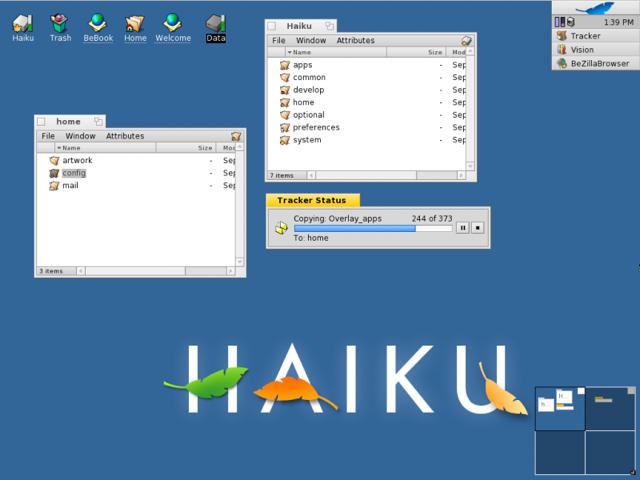Select the artwork folder in home window
This screenshot has width=640, height=480.
[x=77, y=160]
